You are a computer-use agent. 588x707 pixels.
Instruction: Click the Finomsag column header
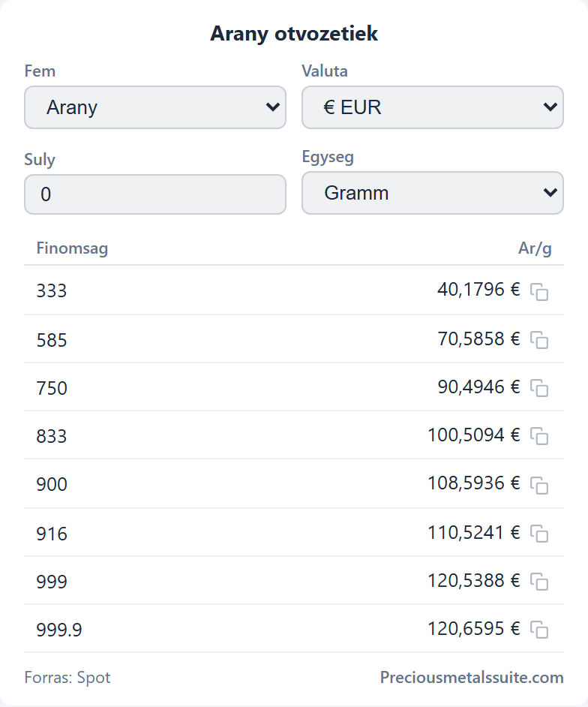click(x=72, y=248)
